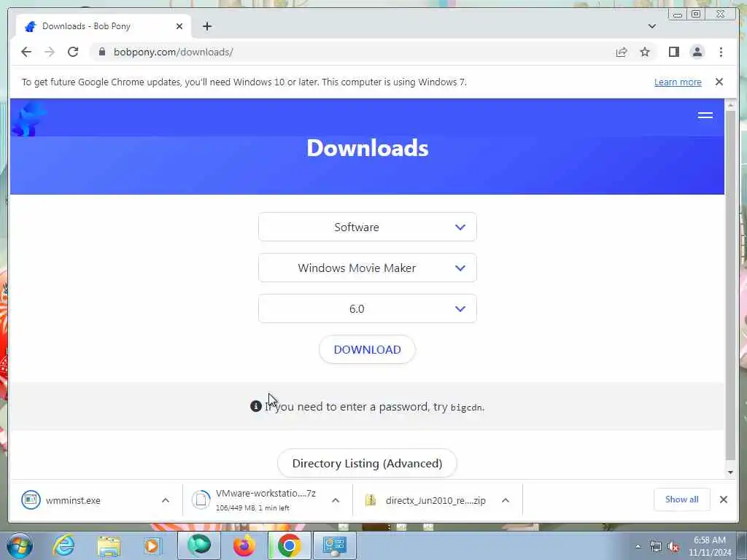747x560 pixels.
Task: Click the page scrollbar down arrow
Action: point(730,472)
